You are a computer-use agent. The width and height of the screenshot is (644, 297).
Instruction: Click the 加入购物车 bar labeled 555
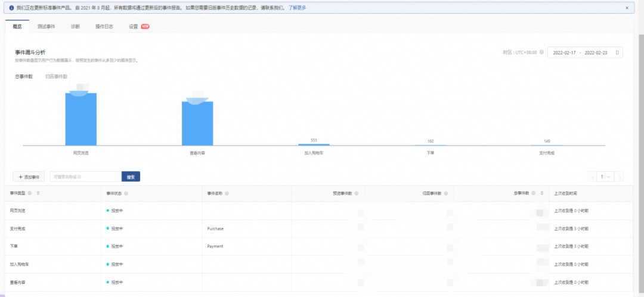[314, 144]
